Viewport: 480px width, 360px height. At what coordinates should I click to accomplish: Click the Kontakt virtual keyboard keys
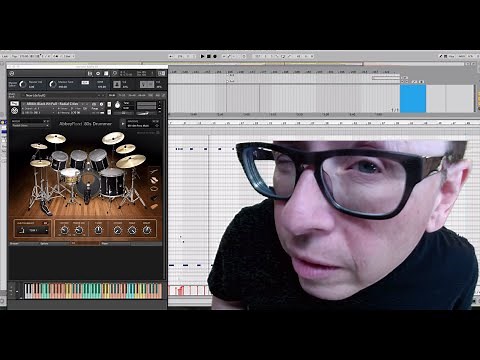coord(93,291)
